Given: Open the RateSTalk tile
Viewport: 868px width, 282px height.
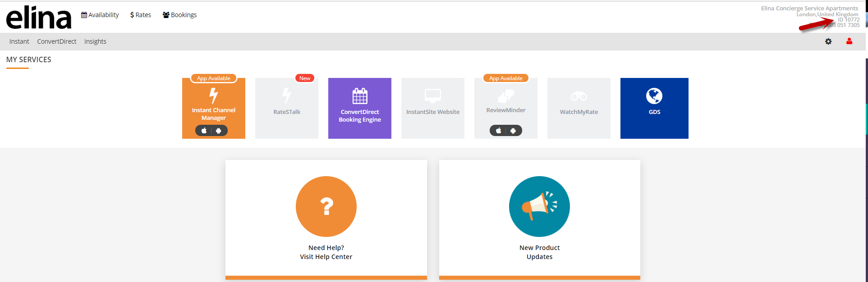Looking at the screenshot, I should [287, 108].
